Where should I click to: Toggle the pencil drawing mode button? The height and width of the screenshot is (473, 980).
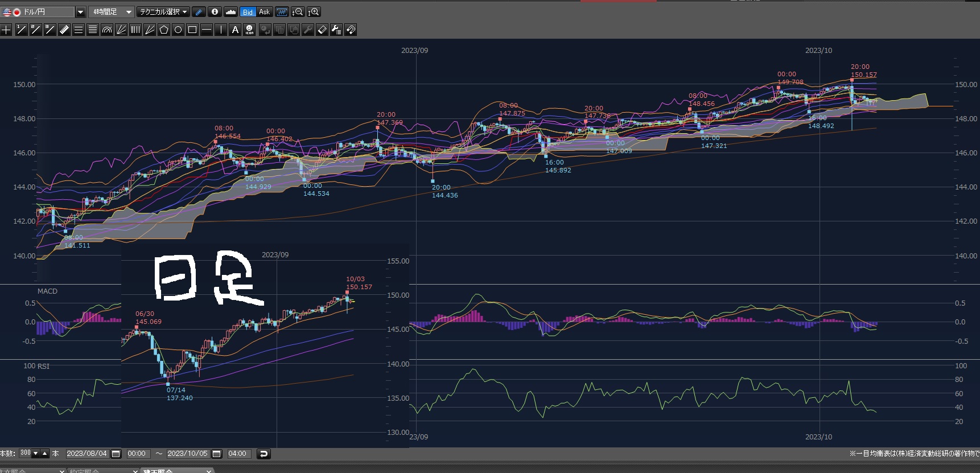tap(199, 12)
